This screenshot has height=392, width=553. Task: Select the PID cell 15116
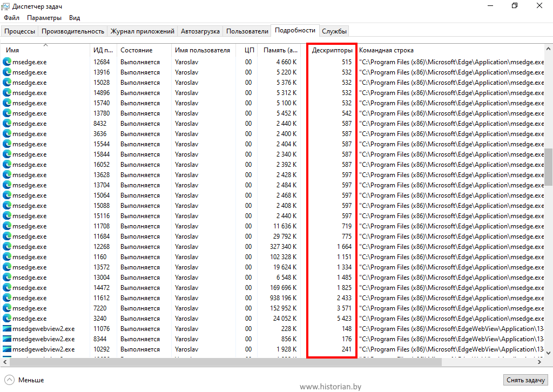pyautogui.click(x=102, y=216)
